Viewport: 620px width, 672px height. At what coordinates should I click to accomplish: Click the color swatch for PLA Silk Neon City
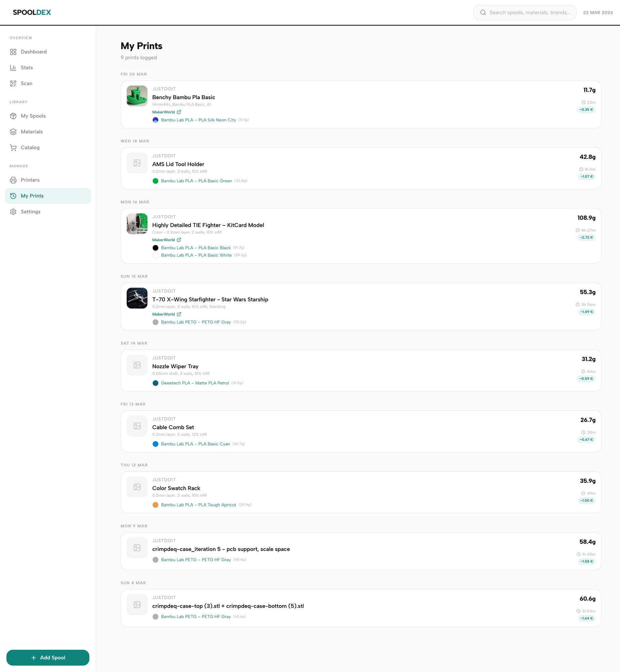pos(156,120)
